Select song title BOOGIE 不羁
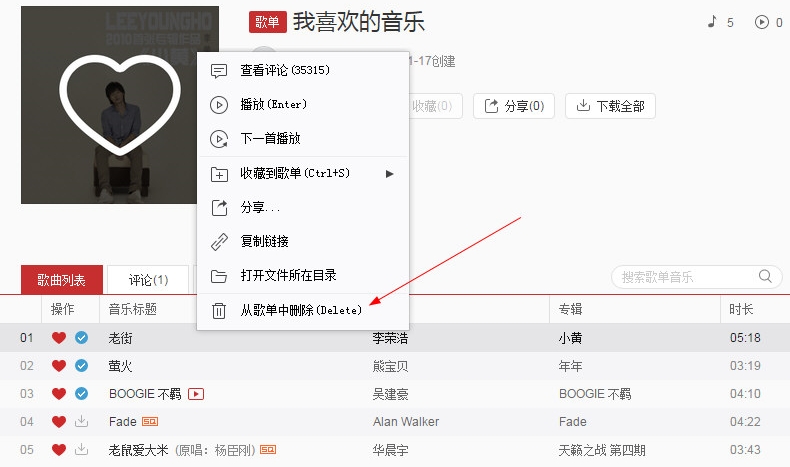Screen dimensions: 790x467 145,393
